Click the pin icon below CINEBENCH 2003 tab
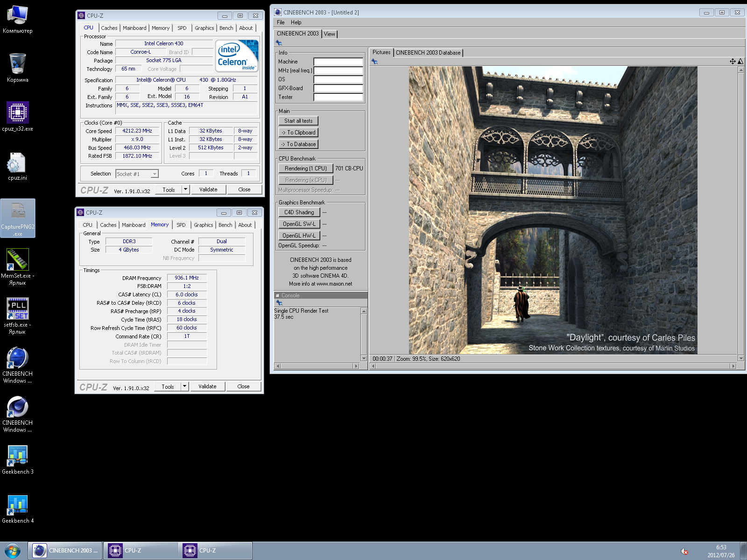This screenshot has height=560, width=747. (279, 43)
